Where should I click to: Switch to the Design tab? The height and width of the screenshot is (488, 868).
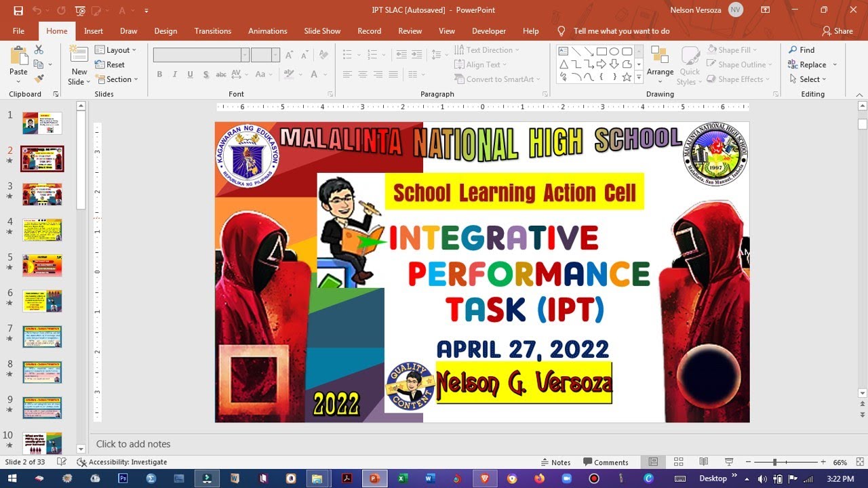tap(165, 31)
